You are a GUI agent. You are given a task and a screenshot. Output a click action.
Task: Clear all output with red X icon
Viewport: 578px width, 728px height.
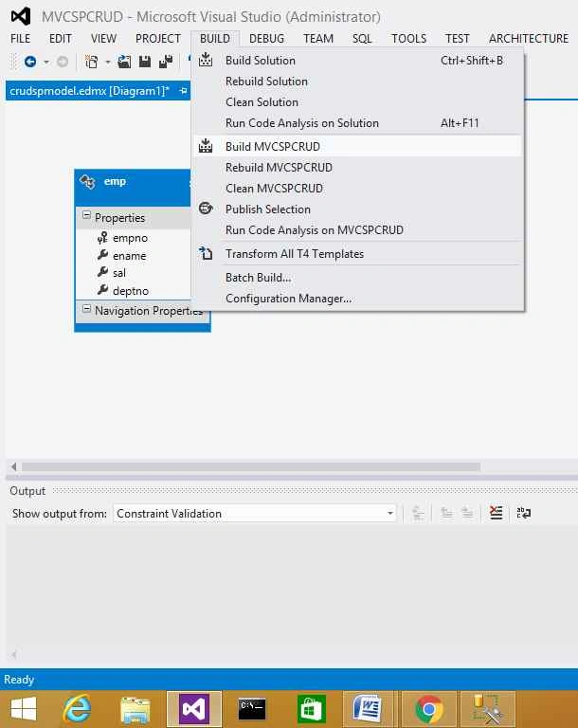pos(496,513)
